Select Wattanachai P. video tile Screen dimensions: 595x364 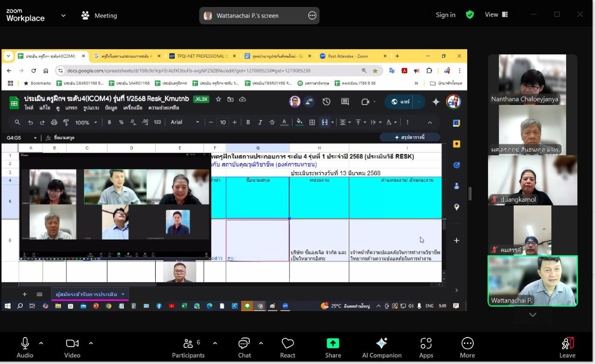pos(533,281)
